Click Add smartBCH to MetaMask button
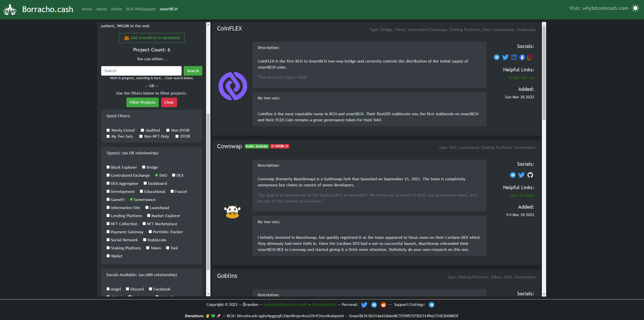Viewport: 644px width, 320px height. tap(152, 38)
